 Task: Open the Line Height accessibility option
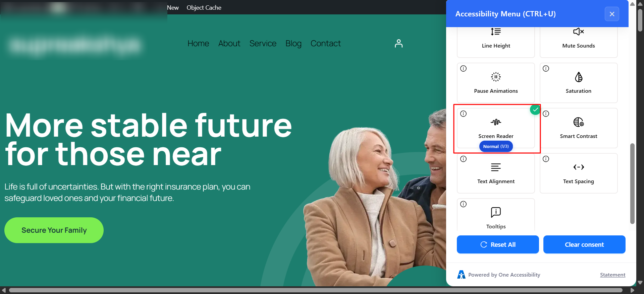(x=496, y=42)
